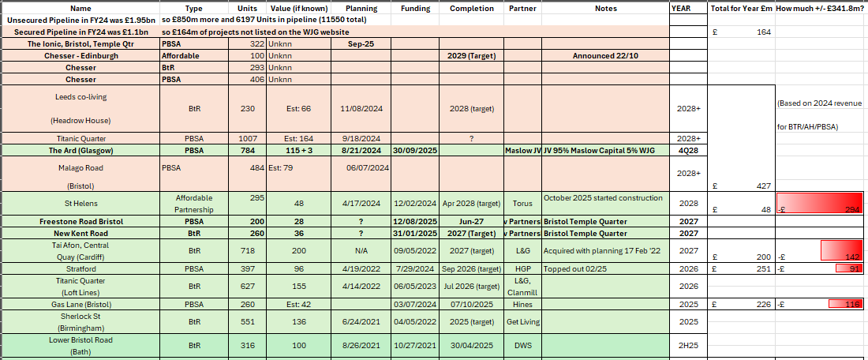Select Titanic Quarter PBSA units '1007' cell
Viewport: 868px width, 360px height.
(247, 139)
